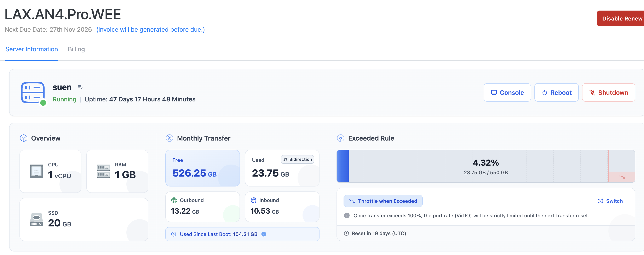
Task: Switch the exceeded rule mode
Action: tap(610, 201)
